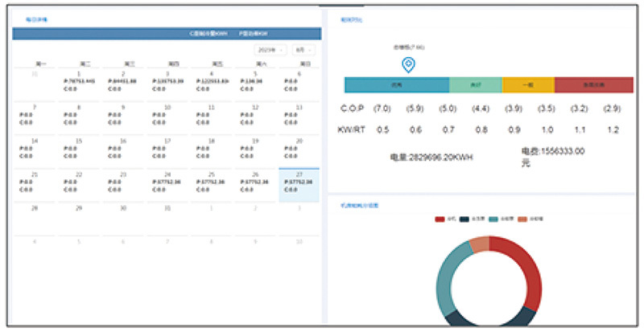Viewport: 644px width, 332px height.
Task: Click the 周二 weekday column header
Action: tap(85, 64)
